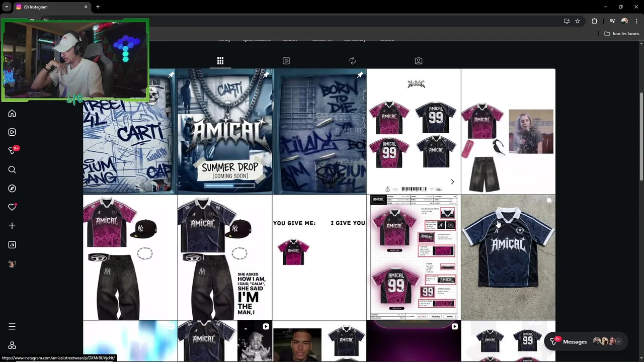Open own profile avatar in sidebar
The image size is (644, 362).
12,263
